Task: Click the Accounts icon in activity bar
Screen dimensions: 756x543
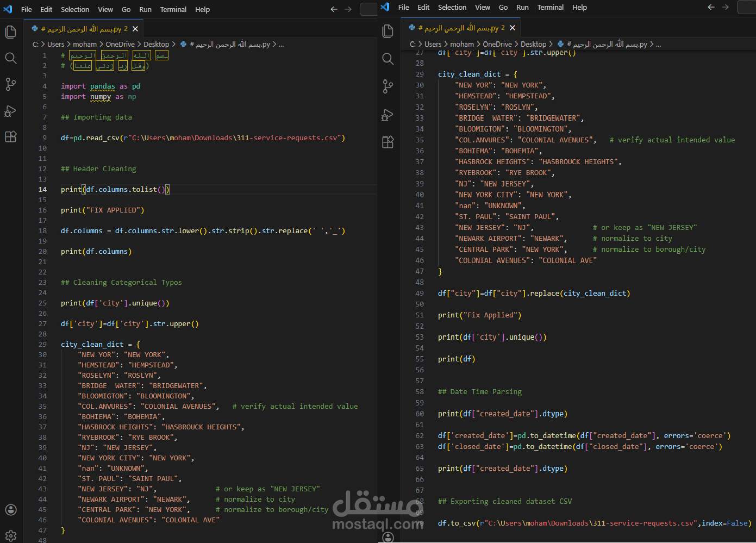Action: (10, 510)
